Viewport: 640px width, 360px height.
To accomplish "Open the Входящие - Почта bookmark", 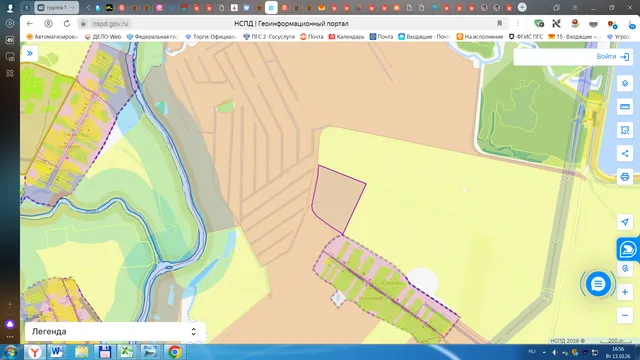I will [424, 37].
